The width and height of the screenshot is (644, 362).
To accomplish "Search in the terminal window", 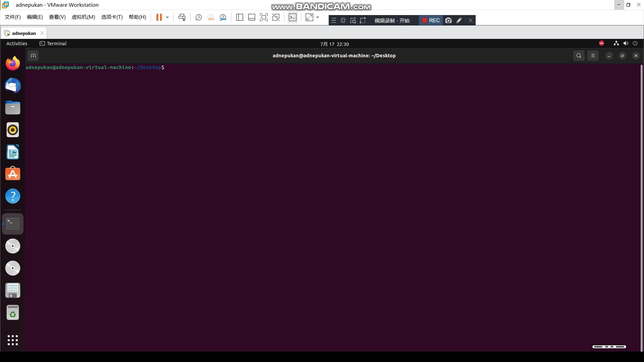I will 579,56.
